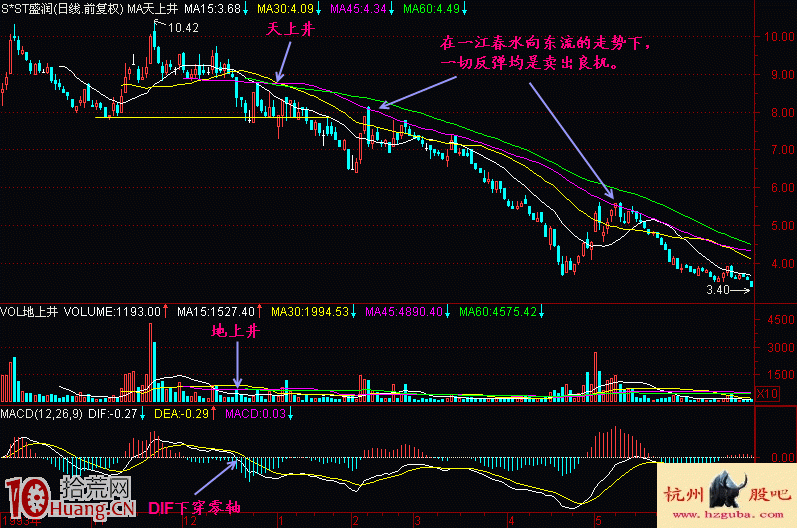The image size is (797, 528).
Task: Click the 1500 volume axis label
Action: (x=781, y=375)
